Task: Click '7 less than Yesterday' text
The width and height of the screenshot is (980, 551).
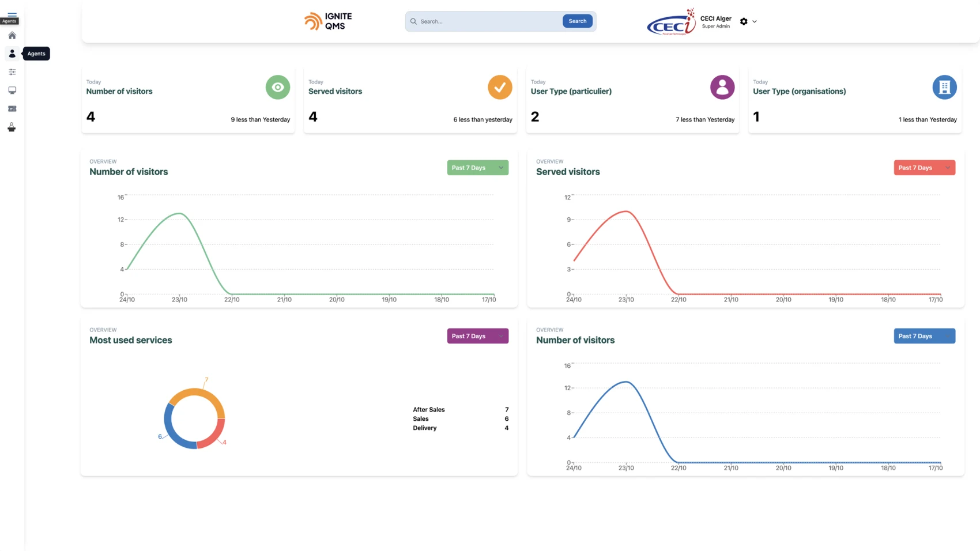Action: 705,120
